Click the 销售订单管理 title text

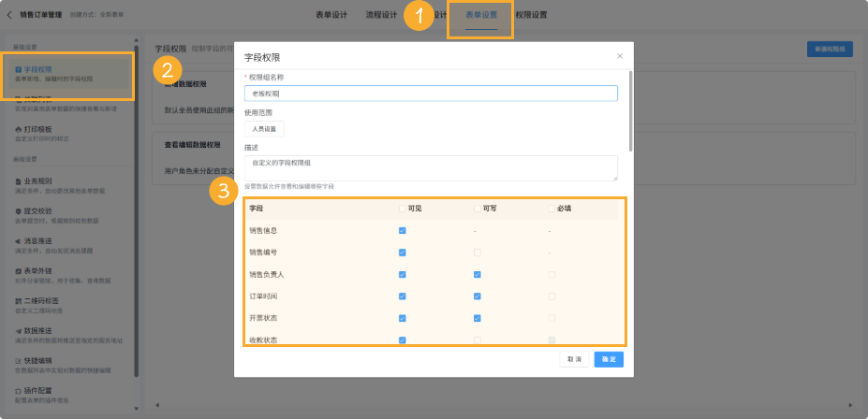41,15
